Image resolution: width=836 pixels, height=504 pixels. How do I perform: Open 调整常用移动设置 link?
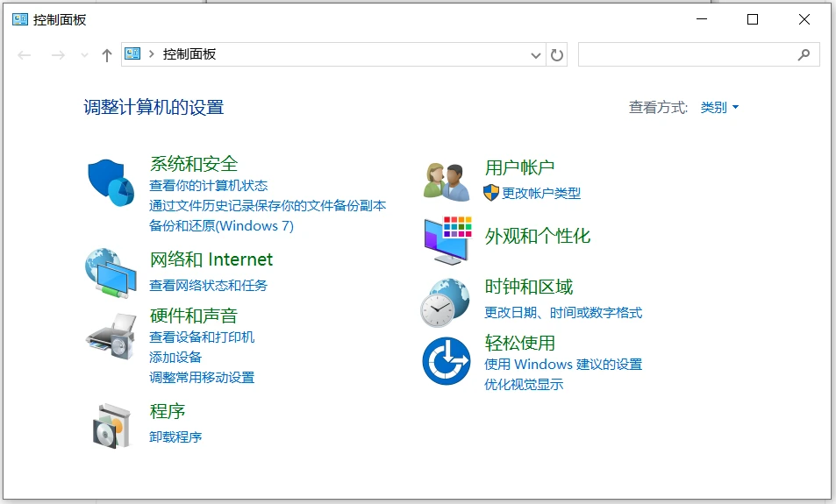click(x=202, y=378)
